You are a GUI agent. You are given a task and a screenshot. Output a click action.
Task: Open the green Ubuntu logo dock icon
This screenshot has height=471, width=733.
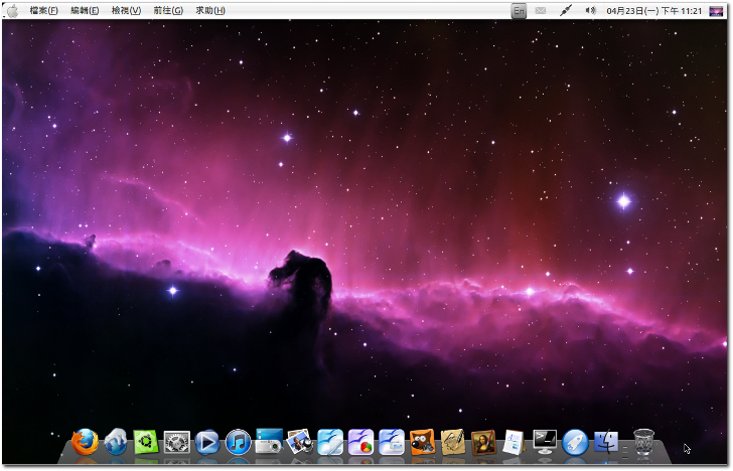coord(146,442)
